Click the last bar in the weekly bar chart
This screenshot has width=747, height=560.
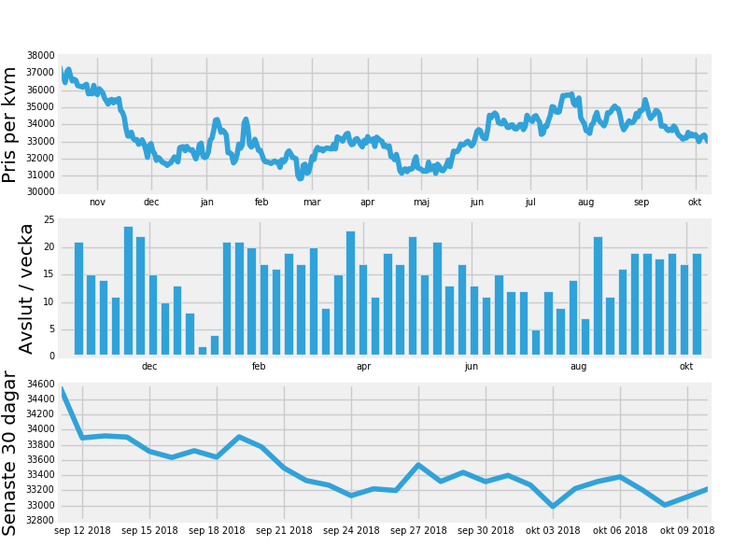point(697,304)
